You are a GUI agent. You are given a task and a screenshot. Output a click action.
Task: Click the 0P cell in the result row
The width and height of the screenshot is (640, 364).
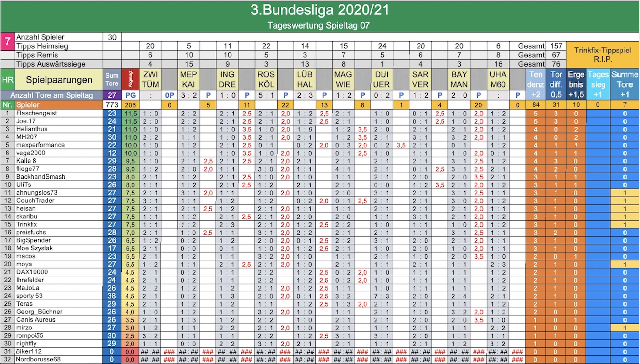170,95
